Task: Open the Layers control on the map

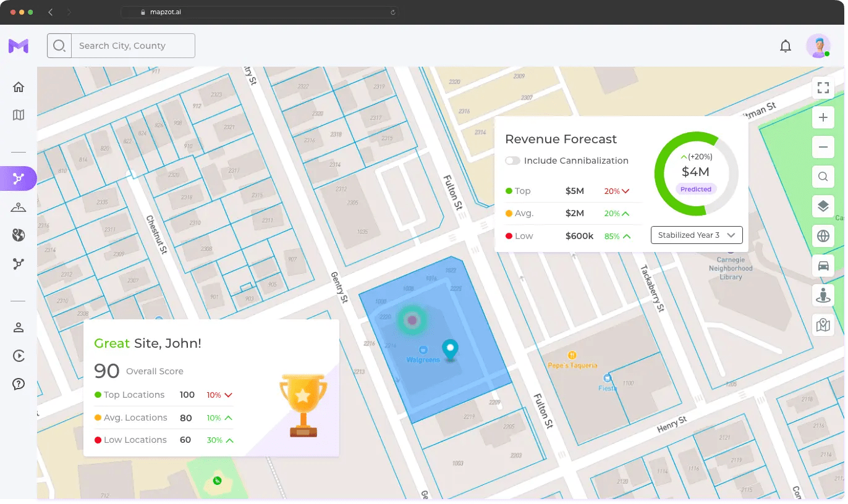Action: tap(823, 206)
